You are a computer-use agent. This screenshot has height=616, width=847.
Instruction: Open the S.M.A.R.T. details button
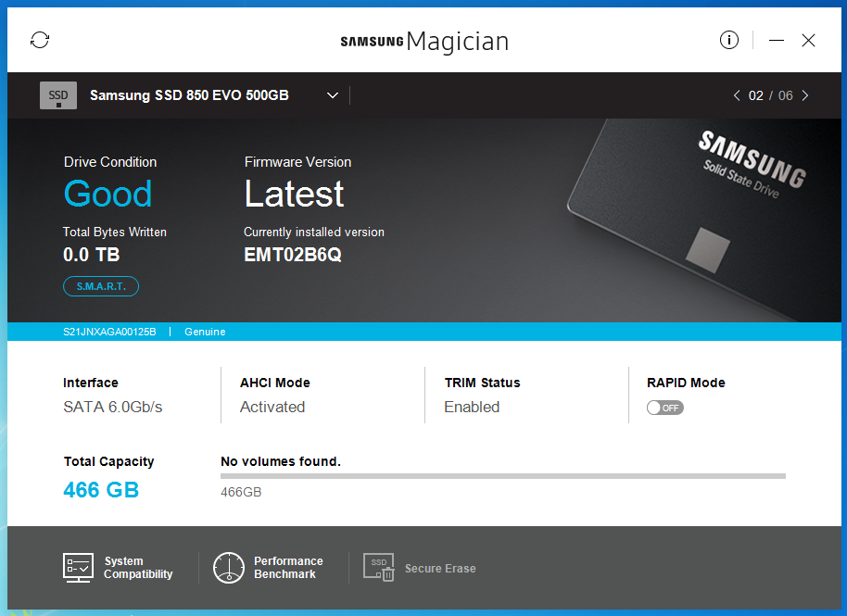click(x=101, y=286)
